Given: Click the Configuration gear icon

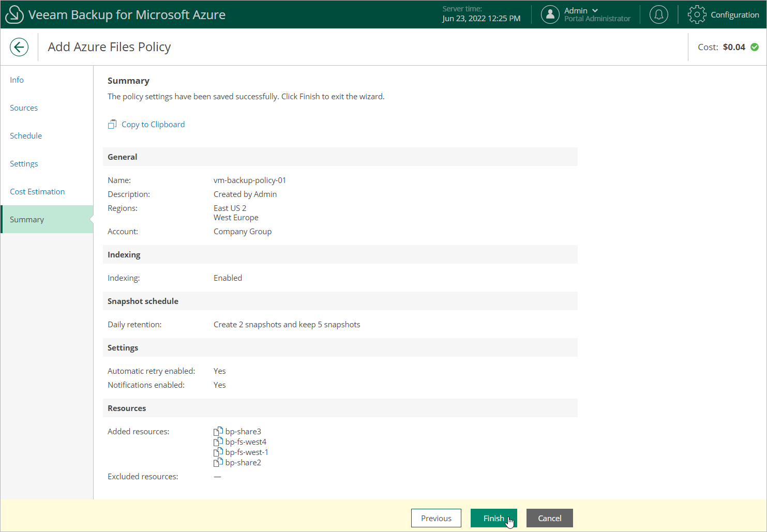Looking at the screenshot, I should click(697, 14).
